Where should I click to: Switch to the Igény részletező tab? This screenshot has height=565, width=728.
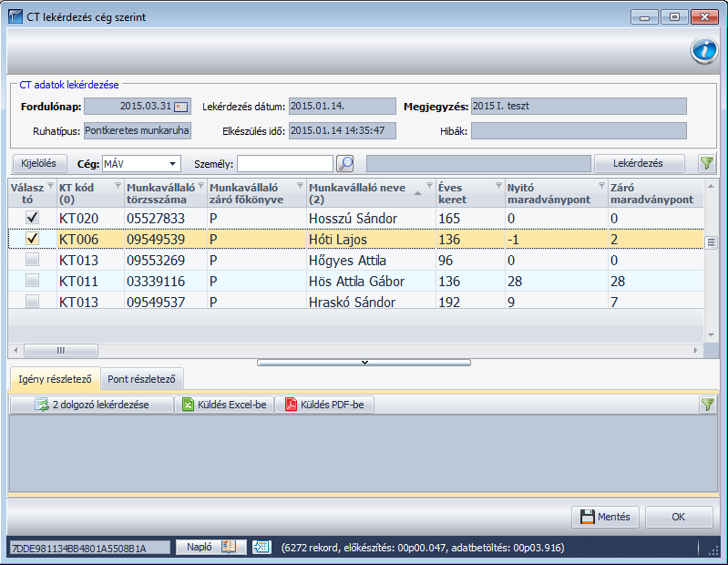(x=55, y=379)
